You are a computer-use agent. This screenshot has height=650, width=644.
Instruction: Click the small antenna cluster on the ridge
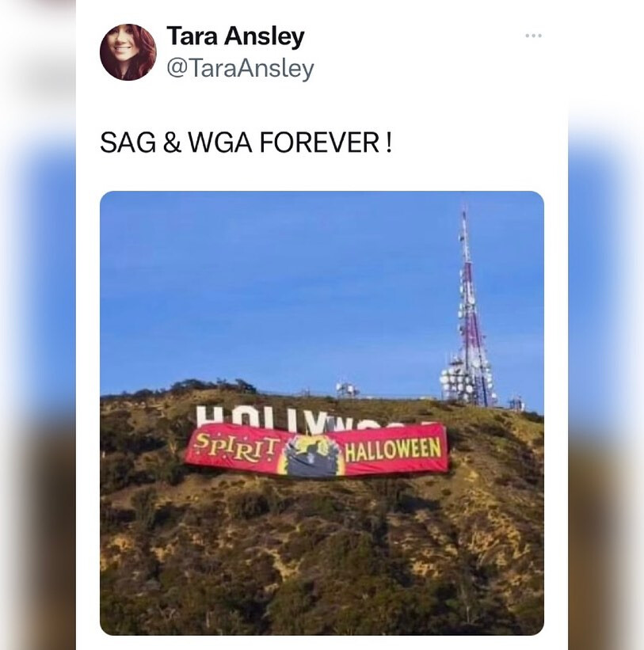[x=348, y=390]
